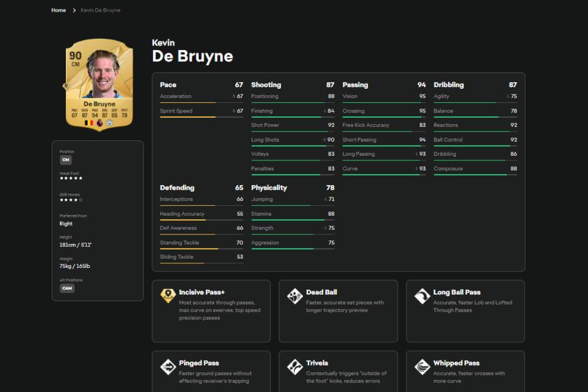The width and height of the screenshot is (588, 392).
Task: Click the Interceptions stat label
Action: point(176,199)
